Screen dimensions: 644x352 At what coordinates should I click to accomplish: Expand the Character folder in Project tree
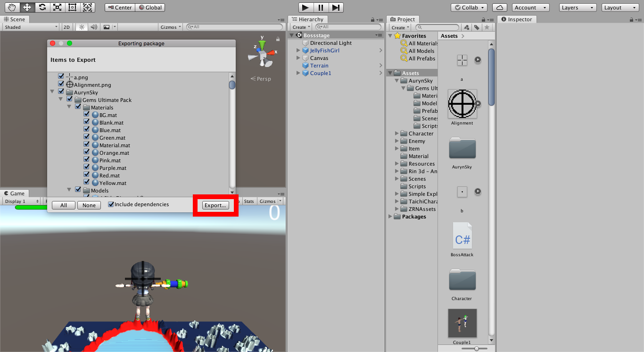pyautogui.click(x=397, y=134)
